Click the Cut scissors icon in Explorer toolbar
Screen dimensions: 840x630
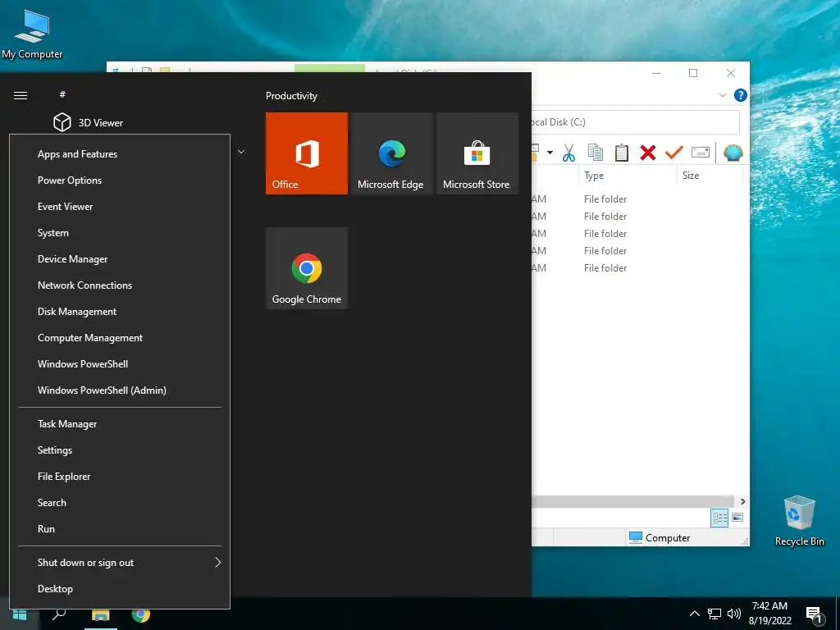coord(569,153)
